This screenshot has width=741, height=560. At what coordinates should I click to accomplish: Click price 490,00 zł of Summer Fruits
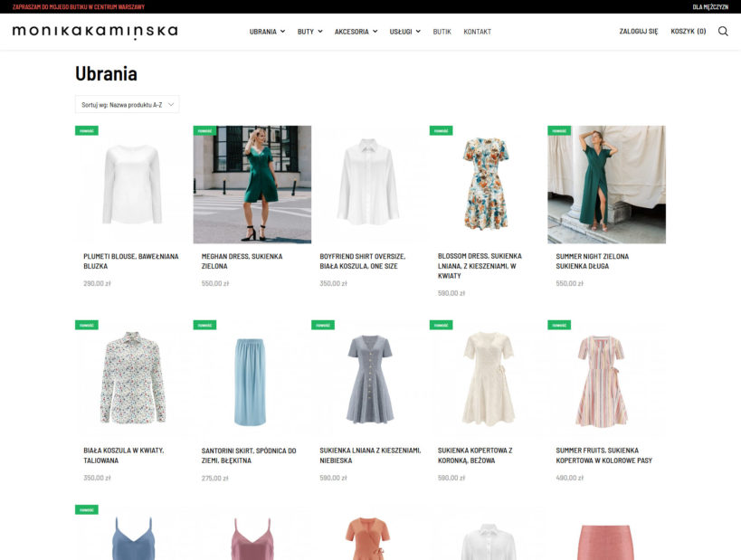569,478
